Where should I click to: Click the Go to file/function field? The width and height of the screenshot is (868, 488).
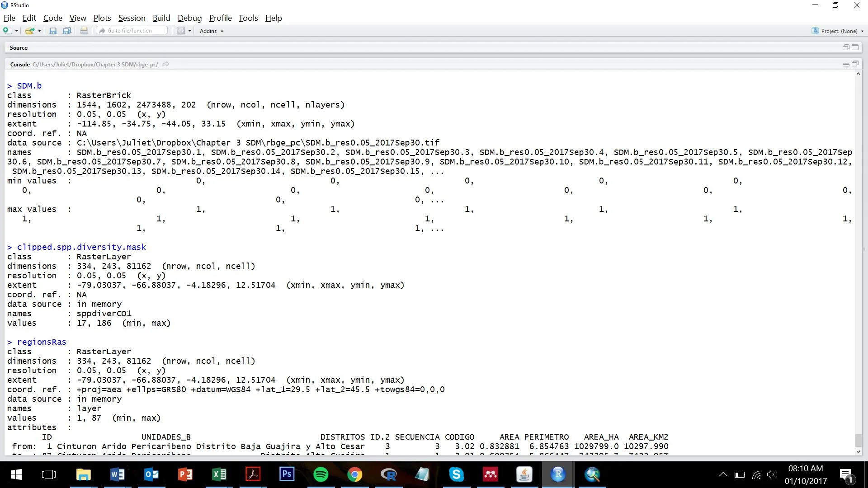(x=132, y=31)
